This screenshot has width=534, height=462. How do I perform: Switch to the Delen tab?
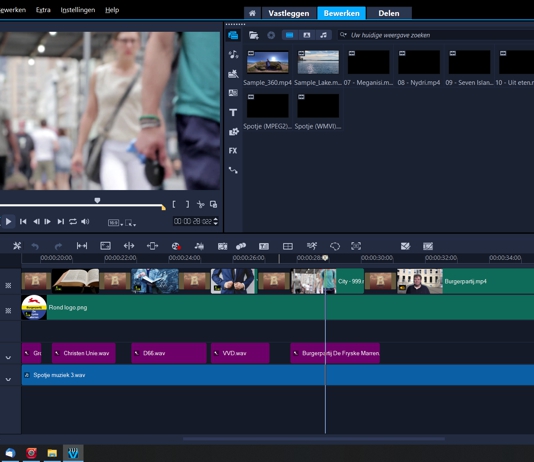pyautogui.click(x=389, y=13)
